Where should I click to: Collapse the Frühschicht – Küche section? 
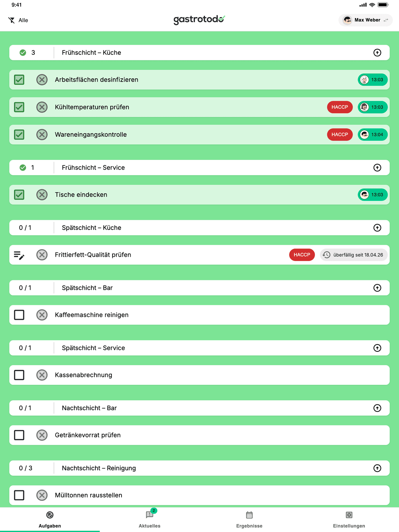tap(377, 53)
